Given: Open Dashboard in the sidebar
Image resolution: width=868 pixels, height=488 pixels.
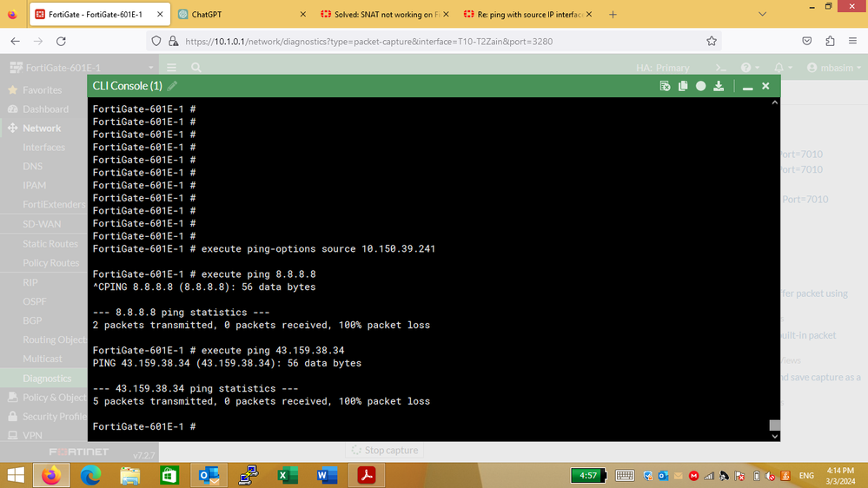Looking at the screenshot, I should point(43,109).
